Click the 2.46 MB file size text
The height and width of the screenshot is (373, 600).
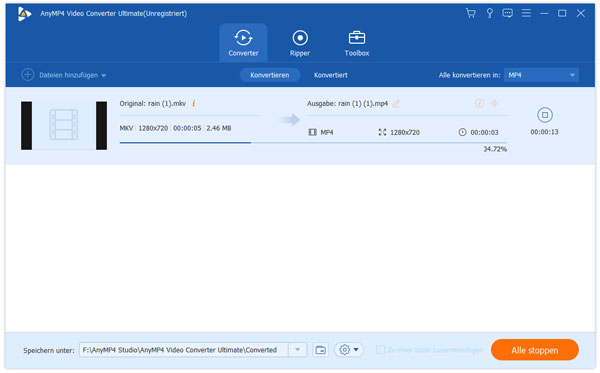click(218, 128)
